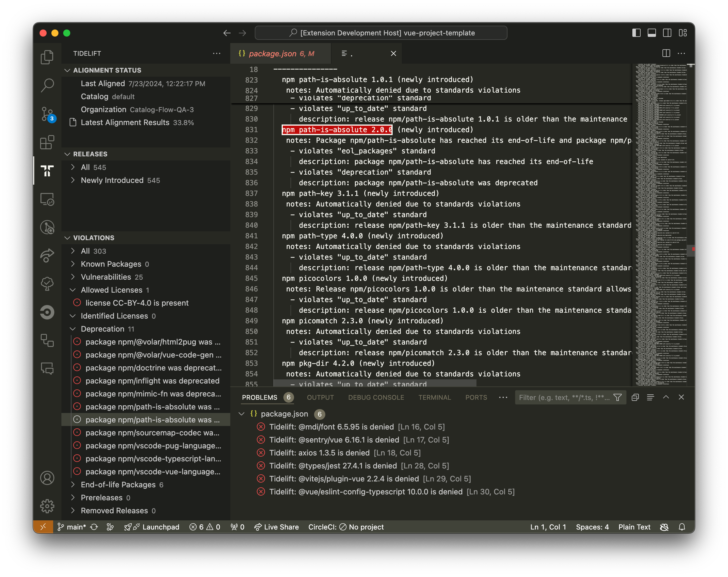The width and height of the screenshot is (728, 577).
Task: Open the Live Share arrow icon in activity bar
Action: tap(47, 255)
